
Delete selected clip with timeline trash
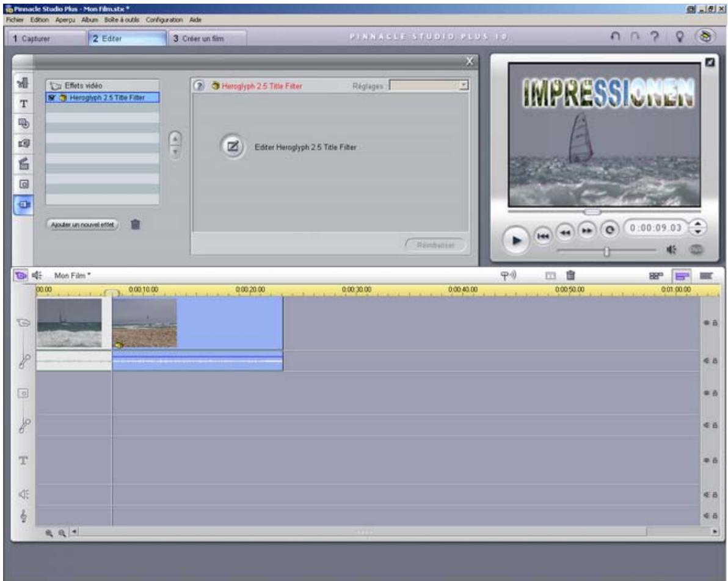(x=570, y=276)
